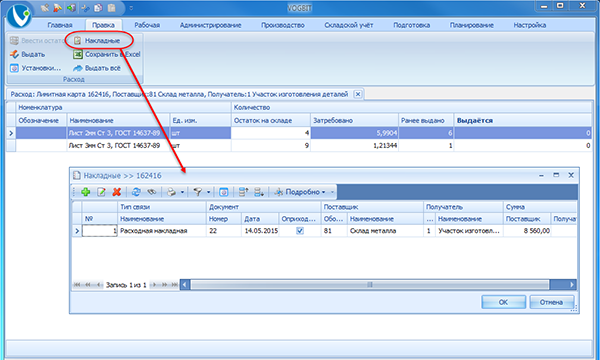Open the VOGBIT round application menu logo
This screenshot has height=360, width=600.
19,16
